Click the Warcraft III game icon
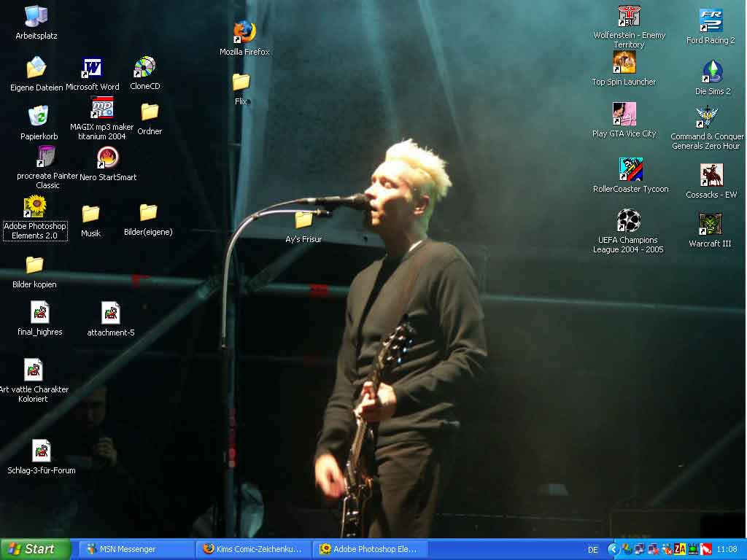The image size is (747, 560). point(710,225)
